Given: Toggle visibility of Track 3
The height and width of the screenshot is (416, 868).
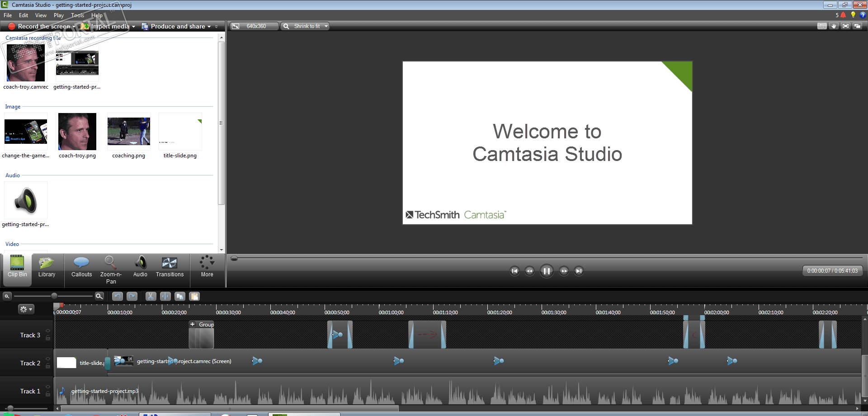Looking at the screenshot, I should click(x=48, y=331).
